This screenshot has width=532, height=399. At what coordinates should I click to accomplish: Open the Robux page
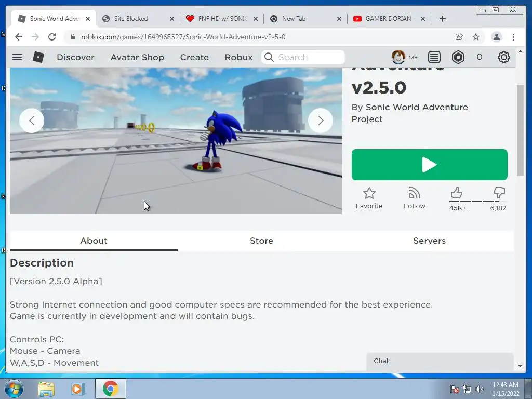pos(238,57)
